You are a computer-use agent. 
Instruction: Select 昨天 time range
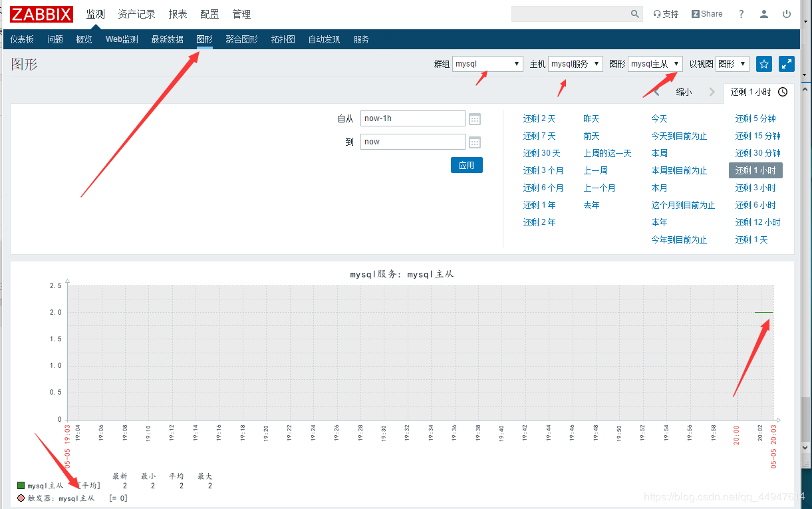click(x=591, y=118)
